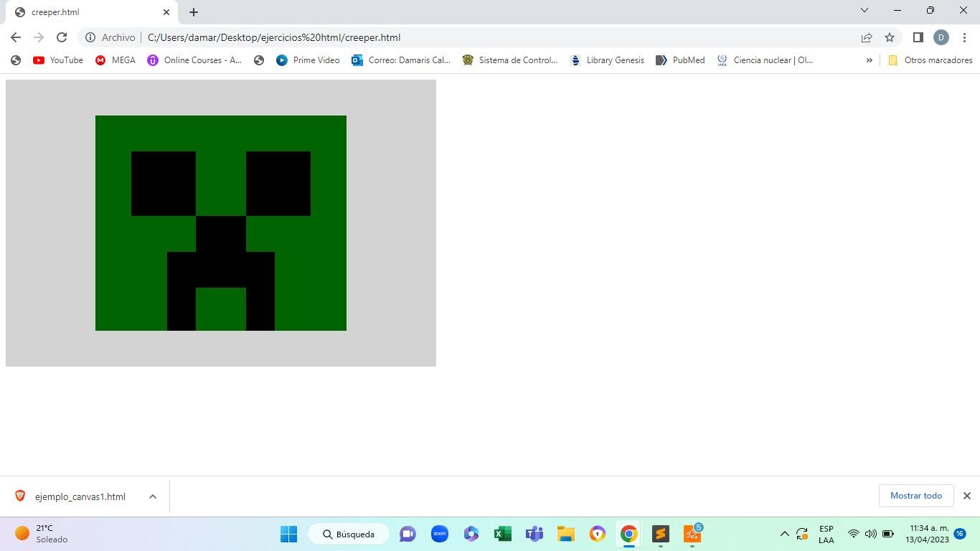
Task: Open a new browser tab
Action: tap(193, 12)
